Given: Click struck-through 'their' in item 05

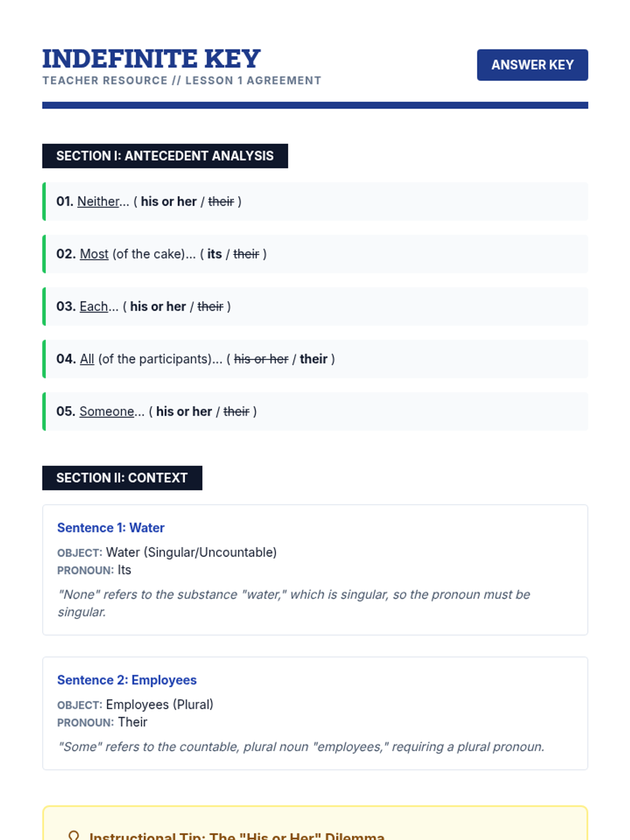Looking at the screenshot, I should [x=236, y=412].
